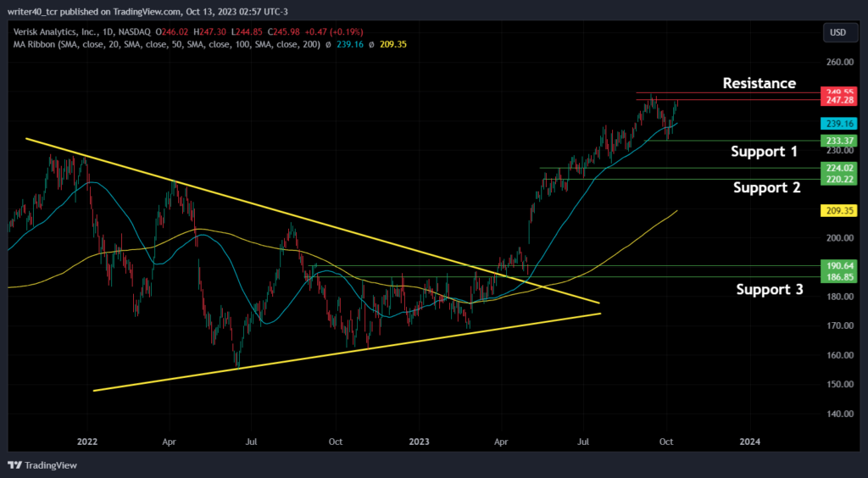This screenshot has width=868, height=478.
Task: Click the 180.00 price axis label
Action: [840, 297]
